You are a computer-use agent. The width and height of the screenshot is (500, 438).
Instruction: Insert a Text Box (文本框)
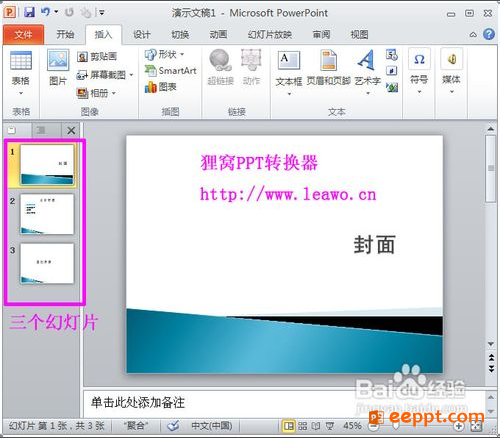289,60
